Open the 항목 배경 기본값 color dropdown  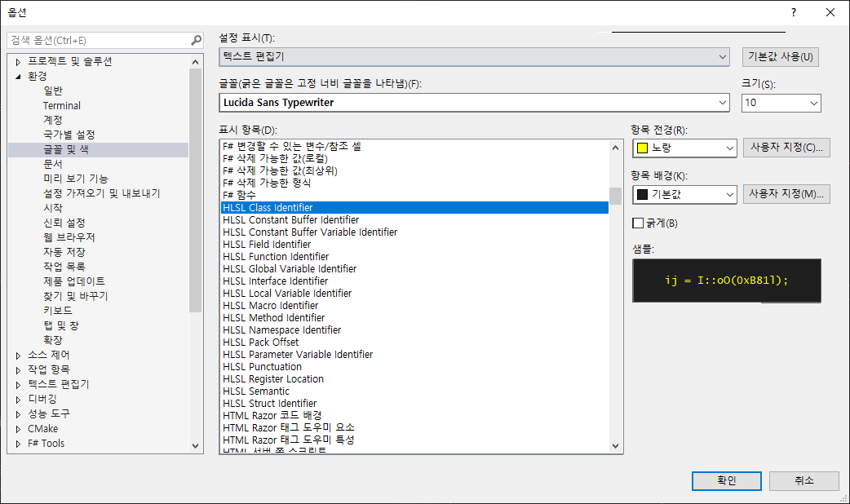[684, 195]
